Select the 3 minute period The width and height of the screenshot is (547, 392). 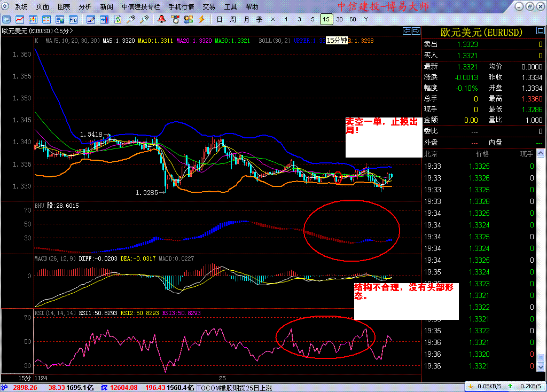(299, 20)
